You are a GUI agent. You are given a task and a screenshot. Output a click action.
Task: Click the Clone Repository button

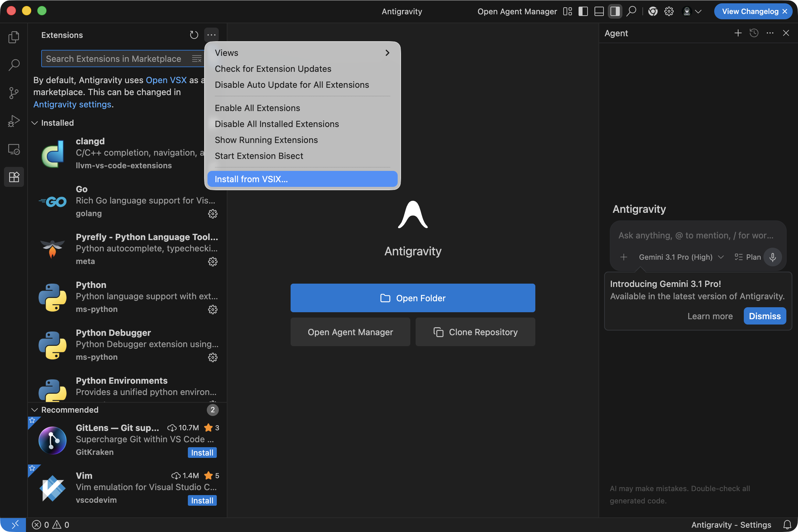tap(475, 332)
